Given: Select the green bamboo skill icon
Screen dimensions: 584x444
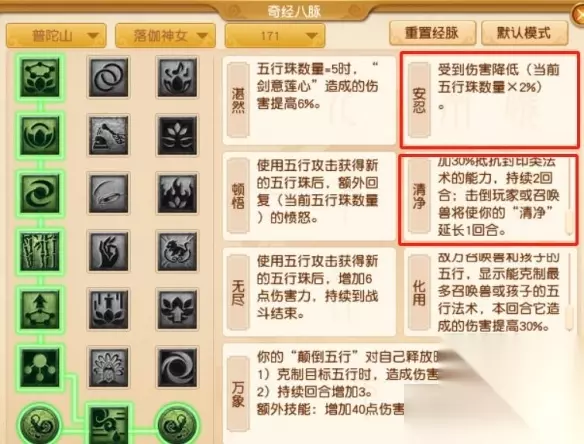Looking at the screenshot, I should (39, 251).
